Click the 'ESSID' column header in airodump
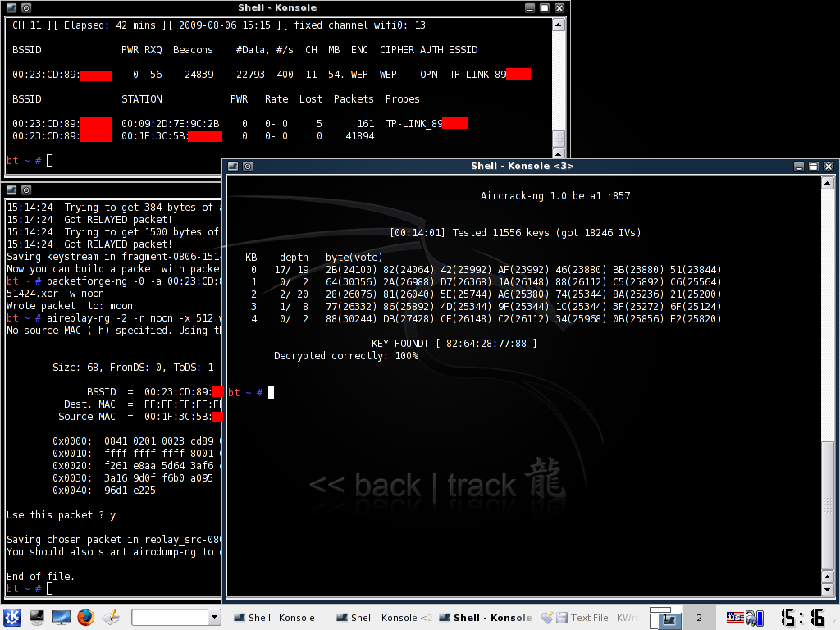Viewport: 840px width, 630px height. coord(463,50)
